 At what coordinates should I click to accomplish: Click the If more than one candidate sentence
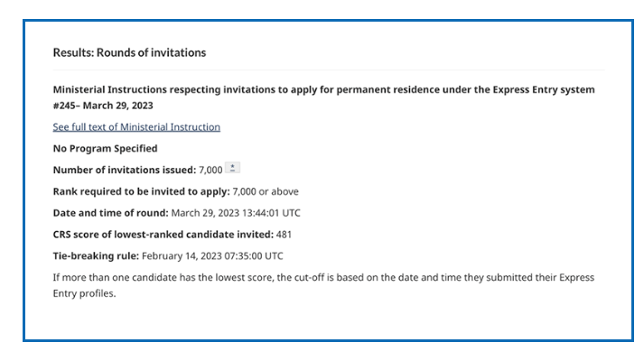click(323, 285)
